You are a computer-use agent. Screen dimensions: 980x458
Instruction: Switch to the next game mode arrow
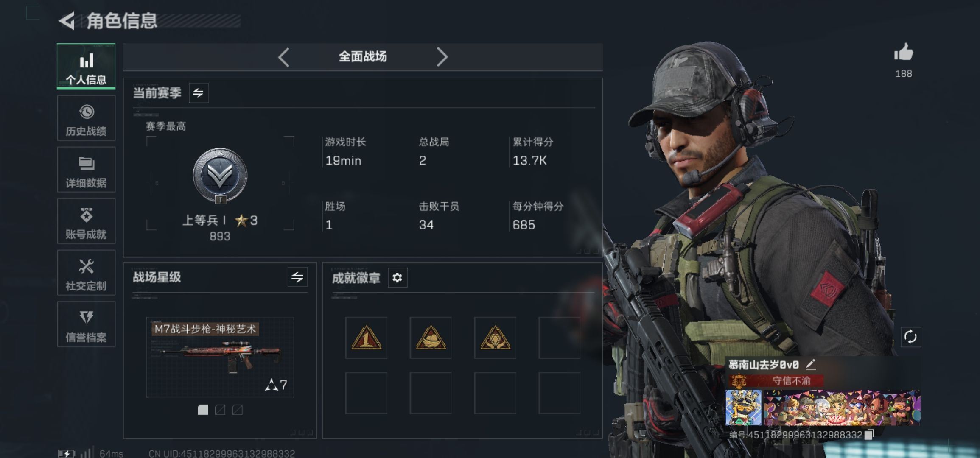click(442, 57)
